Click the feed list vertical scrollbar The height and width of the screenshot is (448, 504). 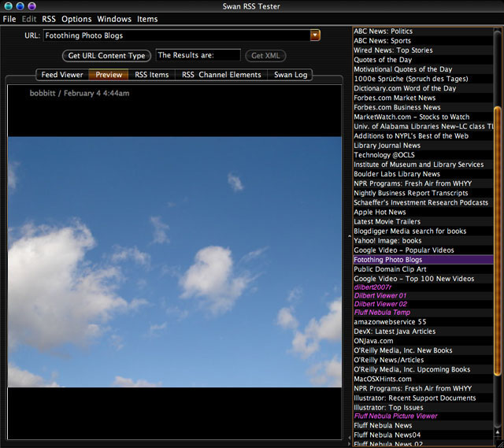point(497,236)
